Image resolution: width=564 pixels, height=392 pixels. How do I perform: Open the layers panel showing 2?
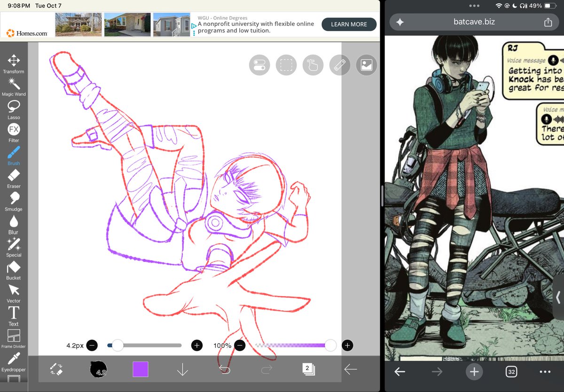click(308, 369)
